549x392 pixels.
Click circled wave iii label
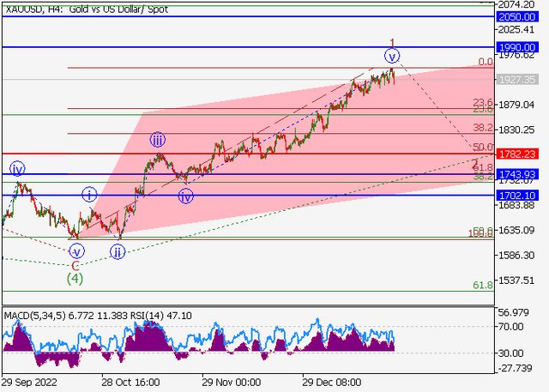tap(158, 140)
